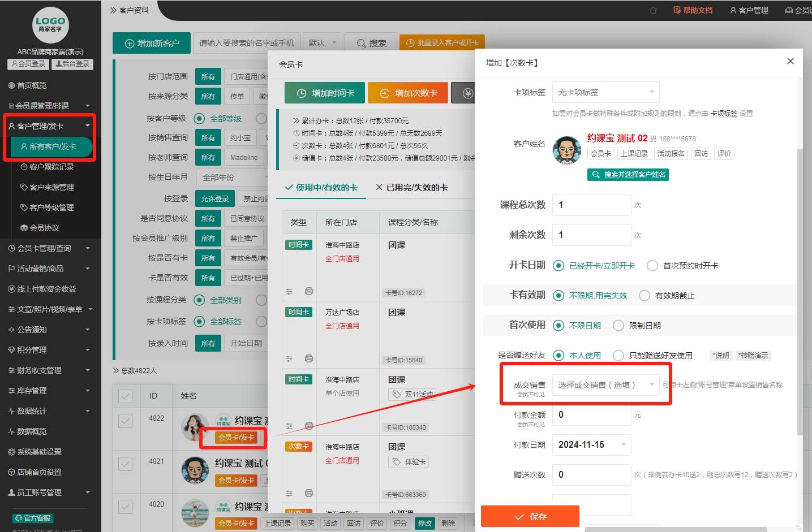Screen dimensions: 812x532
Task: Click the *转赠演示 link
Action: (x=753, y=356)
